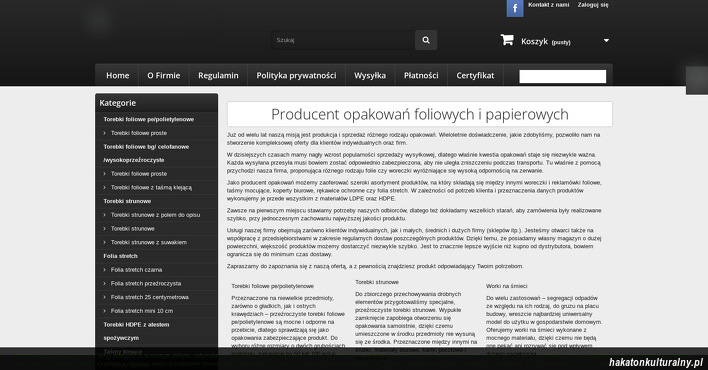
Task: Open the O Firmie menu item
Action: pyautogui.click(x=163, y=75)
